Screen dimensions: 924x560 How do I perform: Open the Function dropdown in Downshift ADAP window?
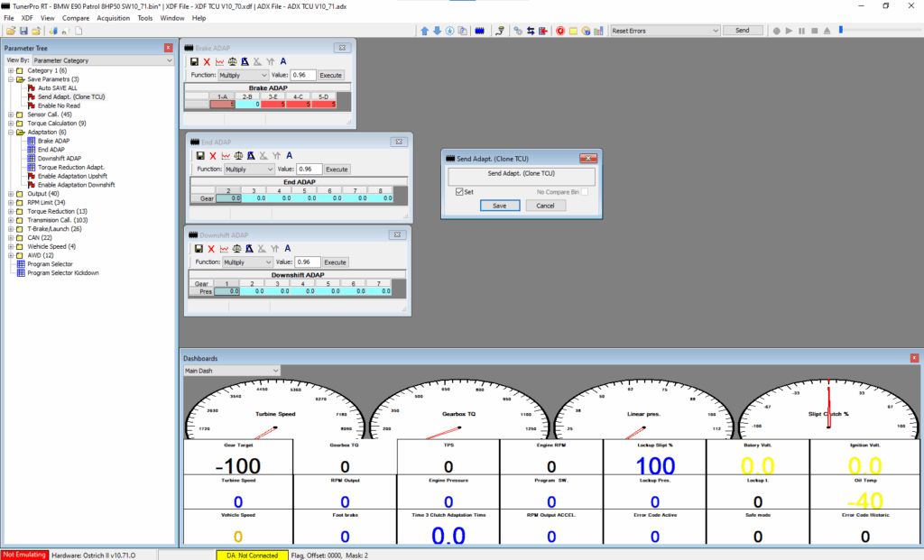(x=247, y=262)
